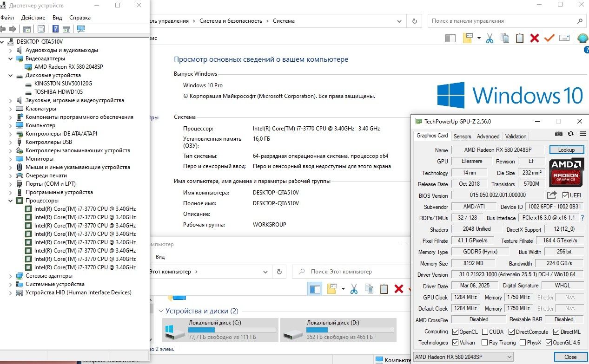Viewport: 589px width, 364px height.
Task: Open the GPU selection dropdown at the bottom
Action: (463, 357)
